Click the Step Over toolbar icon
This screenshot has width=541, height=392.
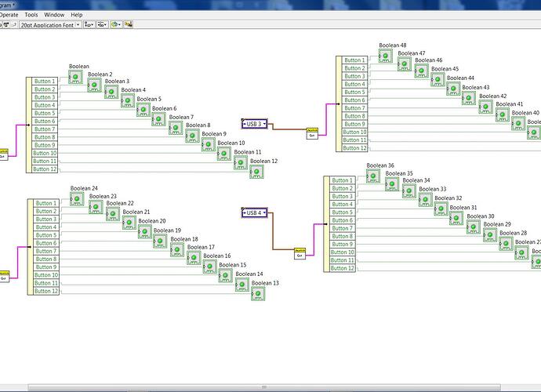click(x=6, y=25)
